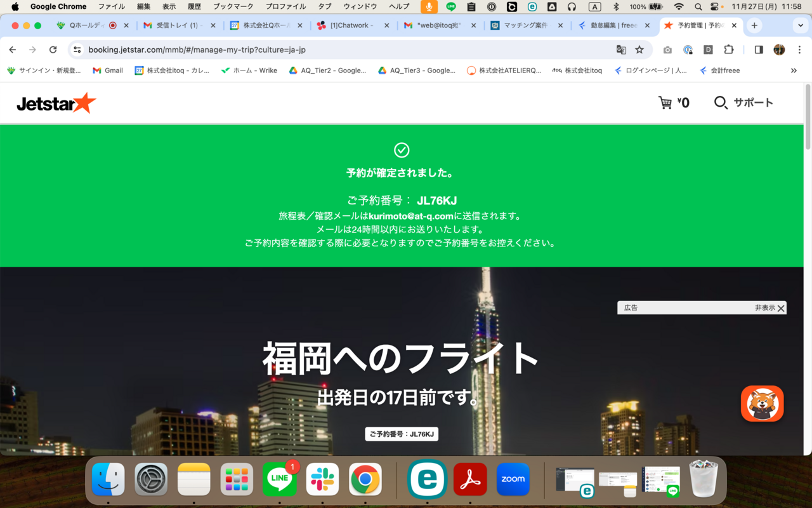Screen dimensions: 812x508
Task: Click the microphone icon in the menu bar
Action: [x=429, y=7]
